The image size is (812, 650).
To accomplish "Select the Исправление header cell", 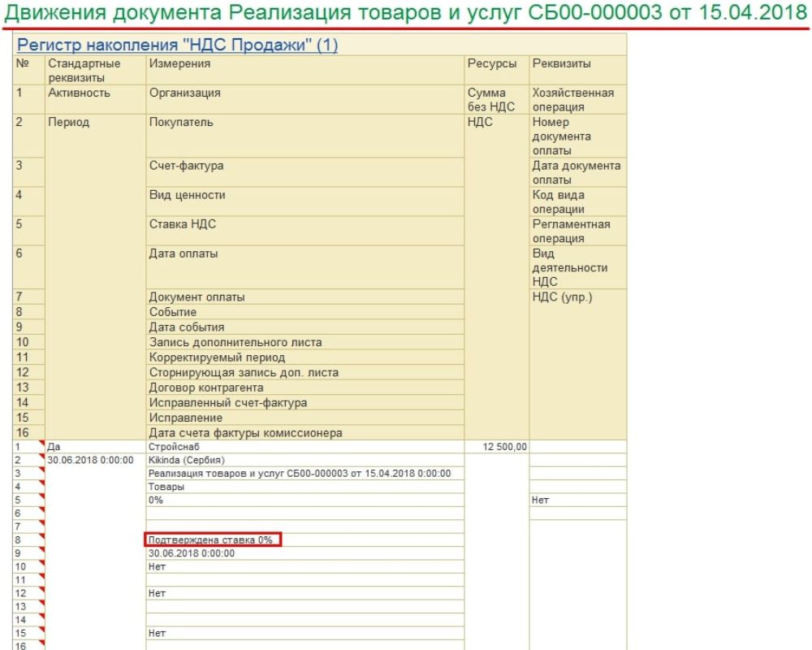I will (x=305, y=418).
